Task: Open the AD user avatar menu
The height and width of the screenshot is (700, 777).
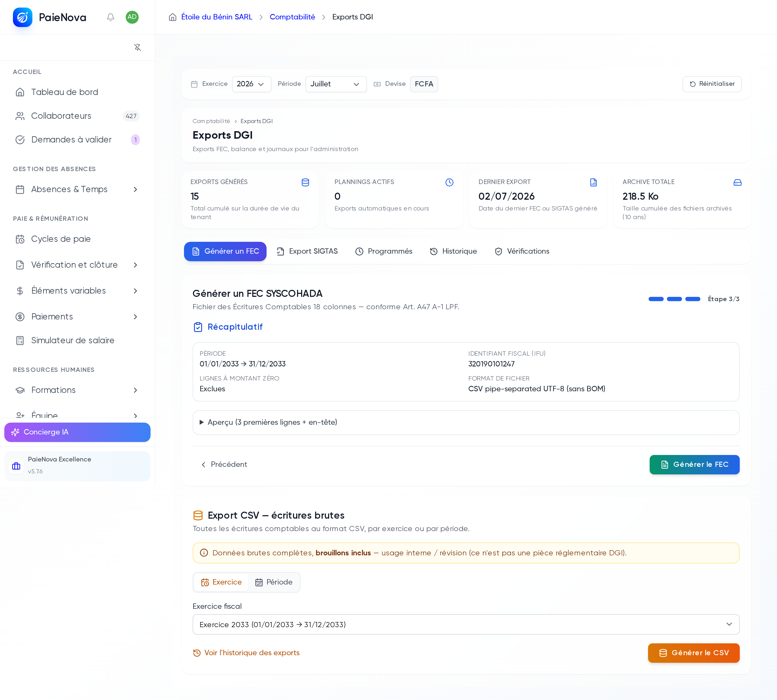Action: 132,17
